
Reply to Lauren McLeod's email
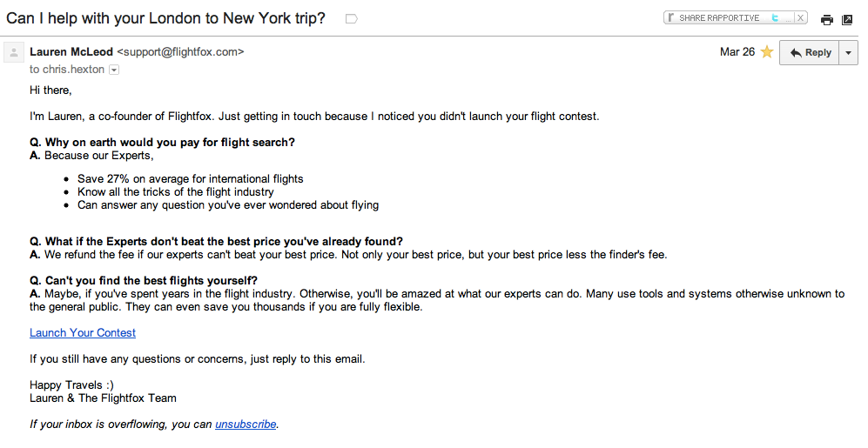(x=810, y=52)
